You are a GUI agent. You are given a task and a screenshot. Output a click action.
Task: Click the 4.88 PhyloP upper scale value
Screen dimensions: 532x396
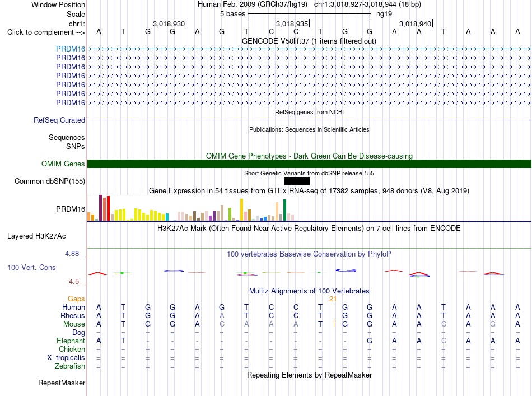(x=72, y=254)
